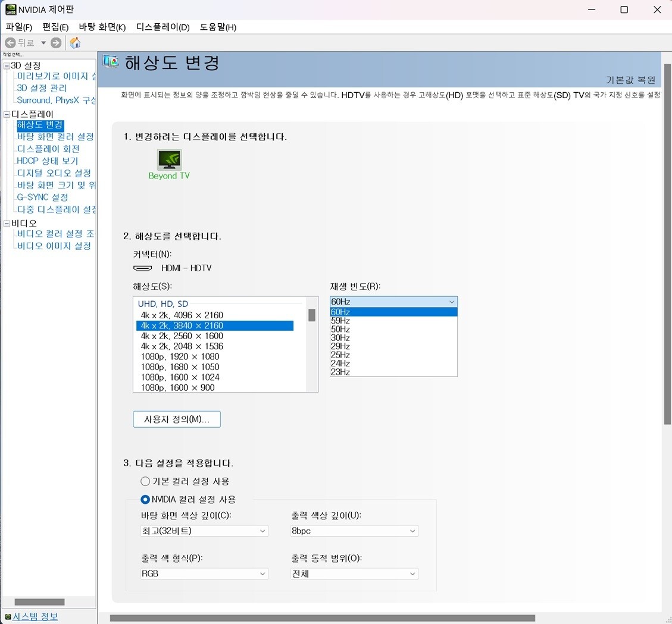Screen dimensions: 672x624
Task: Open 디지털 오디오 설정 in the tree
Action: coord(54,173)
